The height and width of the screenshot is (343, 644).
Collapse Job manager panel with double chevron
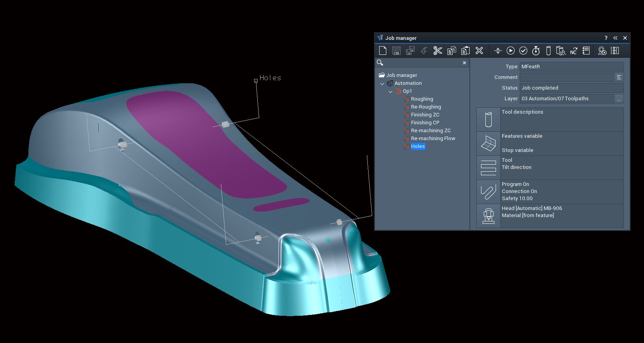(615, 38)
